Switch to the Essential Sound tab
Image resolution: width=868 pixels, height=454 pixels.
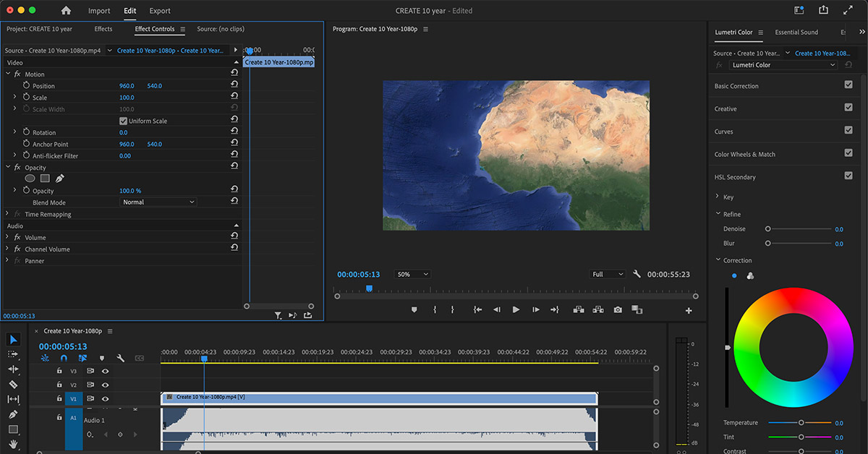coord(796,32)
